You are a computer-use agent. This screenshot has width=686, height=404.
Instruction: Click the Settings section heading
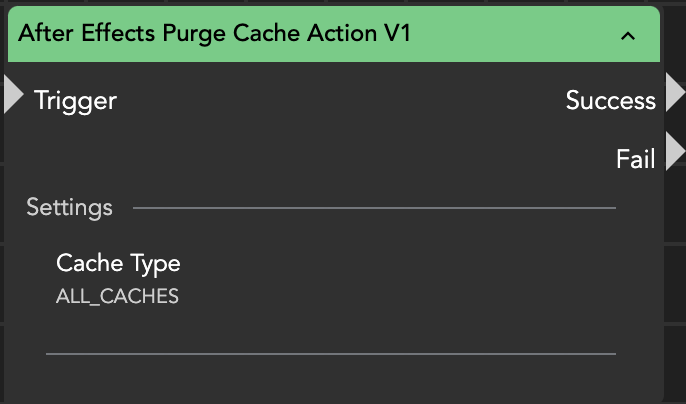point(69,208)
